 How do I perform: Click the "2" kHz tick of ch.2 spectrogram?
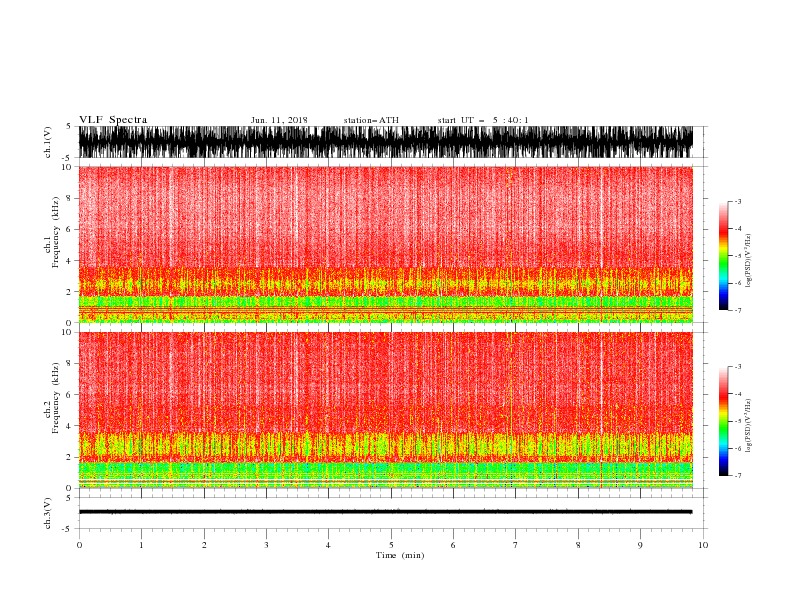point(70,457)
